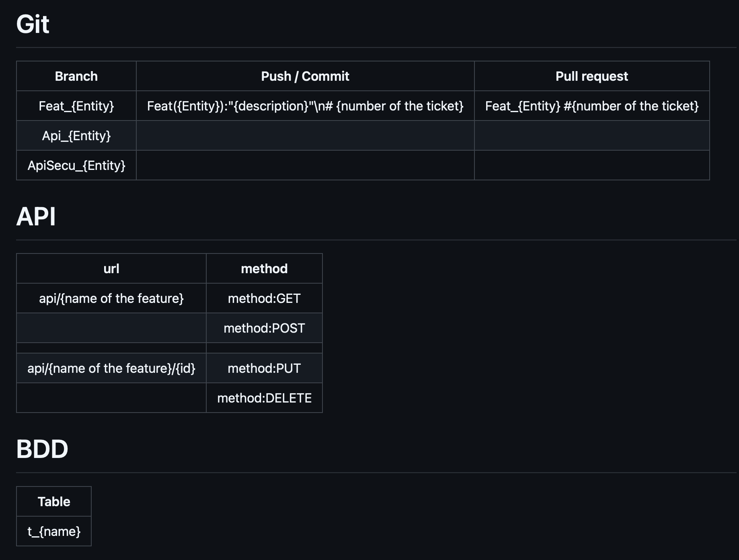
Task: Click the t_{name} table cell
Action: pyautogui.click(x=54, y=531)
